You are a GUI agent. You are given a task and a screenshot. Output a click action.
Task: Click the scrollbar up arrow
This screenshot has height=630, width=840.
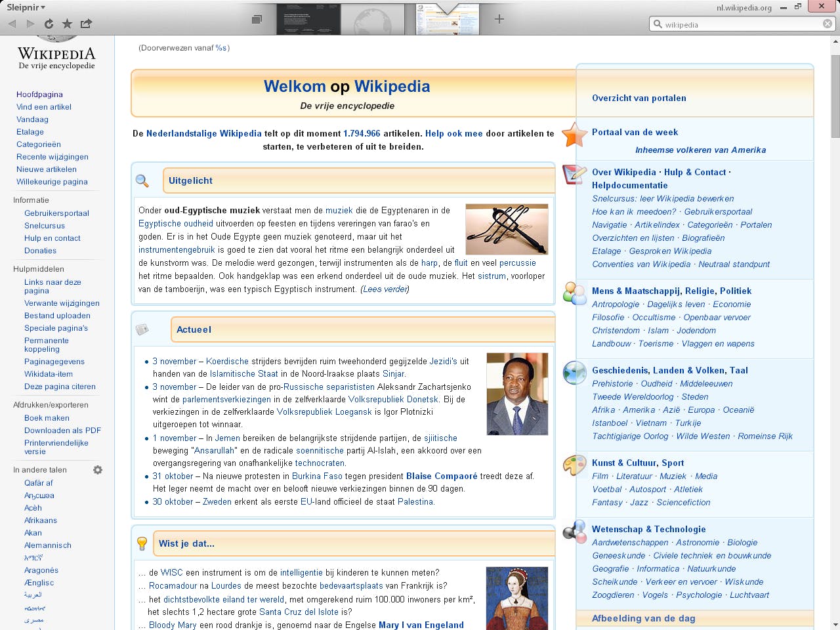(x=835, y=41)
